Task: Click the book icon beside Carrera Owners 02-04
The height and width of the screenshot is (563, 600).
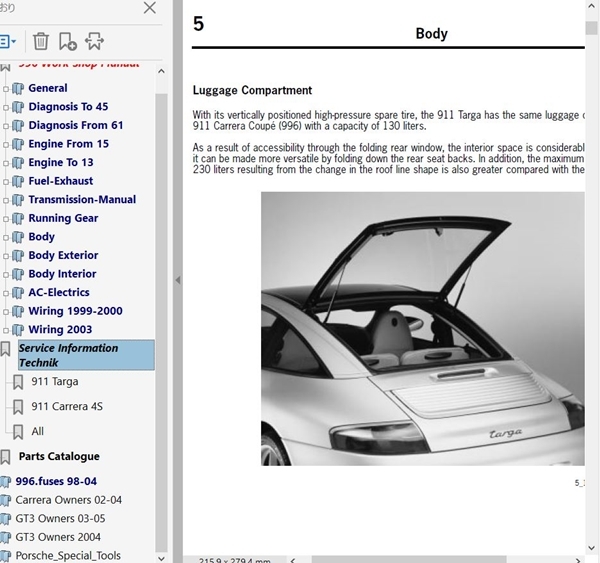Action: coord(5,500)
